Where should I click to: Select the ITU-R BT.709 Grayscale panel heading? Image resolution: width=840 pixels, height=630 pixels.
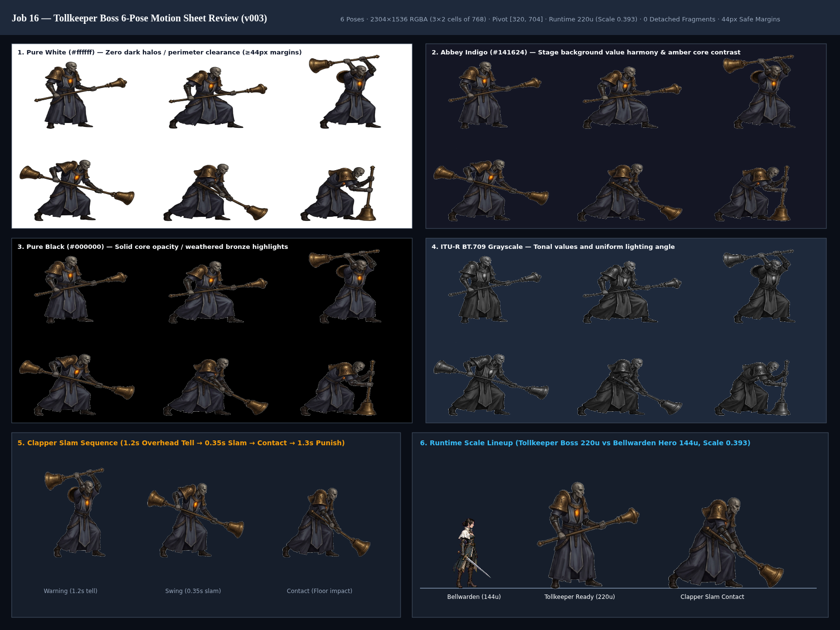tap(553, 246)
